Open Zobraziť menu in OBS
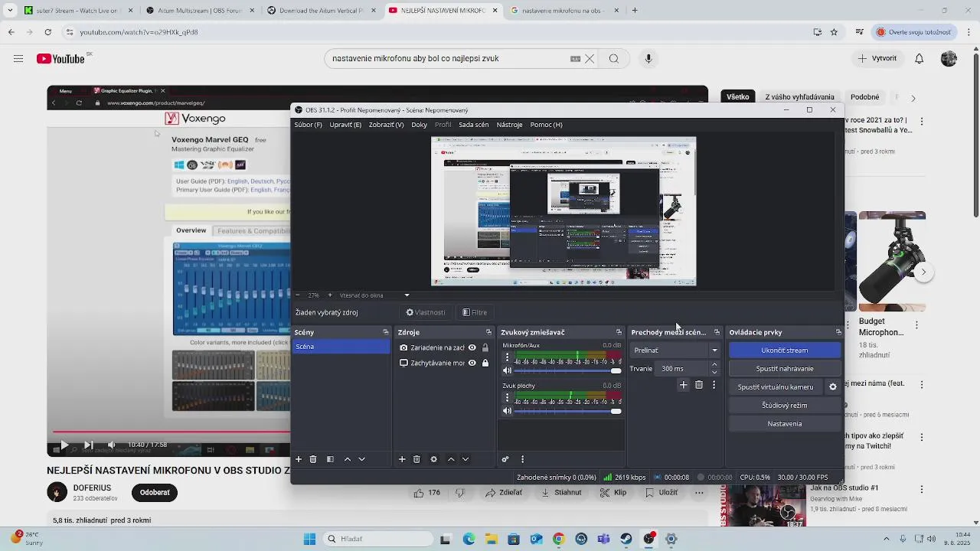Image resolution: width=980 pixels, height=551 pixels. [x=386, y=125]
